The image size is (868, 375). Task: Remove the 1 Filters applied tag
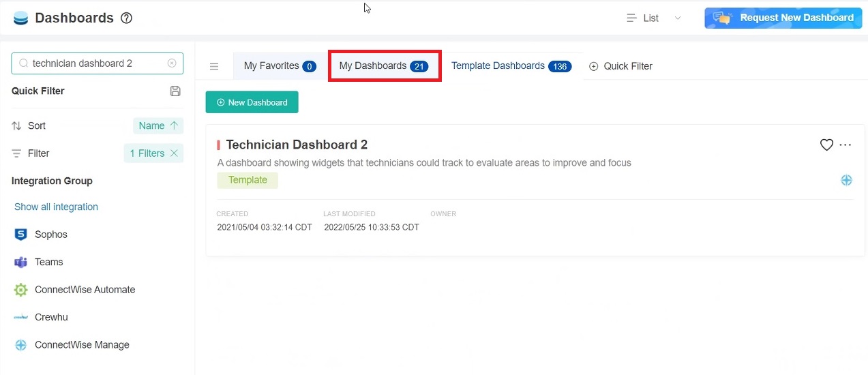174,153
